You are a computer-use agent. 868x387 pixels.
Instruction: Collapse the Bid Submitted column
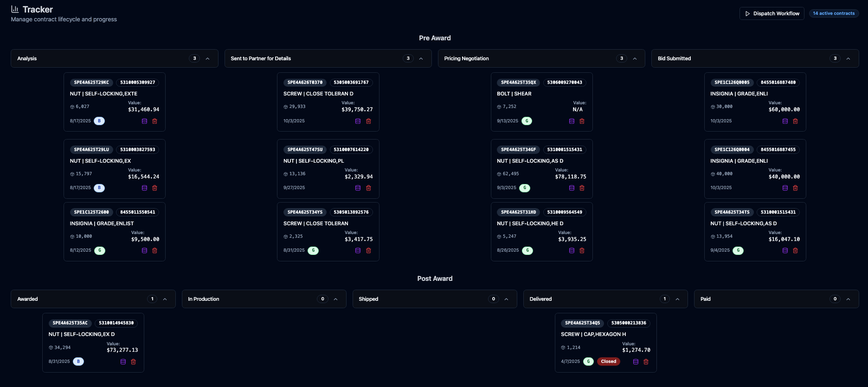pos(848,58)
